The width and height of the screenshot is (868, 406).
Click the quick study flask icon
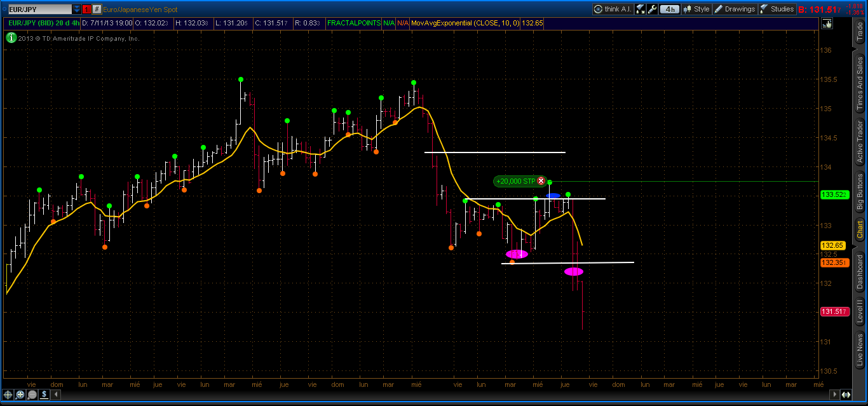[x=640, y=9]
